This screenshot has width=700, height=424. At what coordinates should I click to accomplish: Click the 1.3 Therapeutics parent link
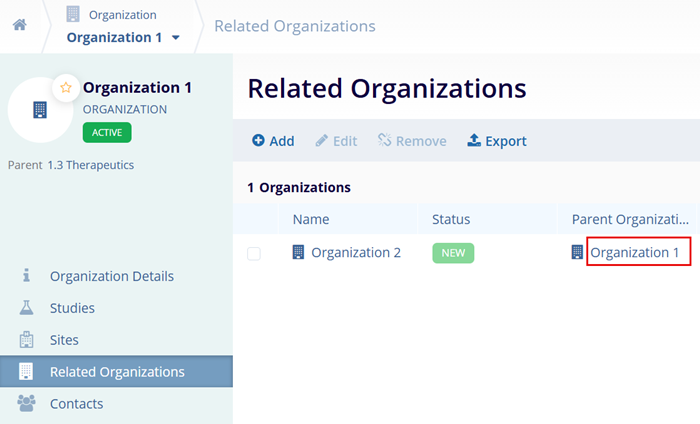pyautogui.click(x=91, y=164)
